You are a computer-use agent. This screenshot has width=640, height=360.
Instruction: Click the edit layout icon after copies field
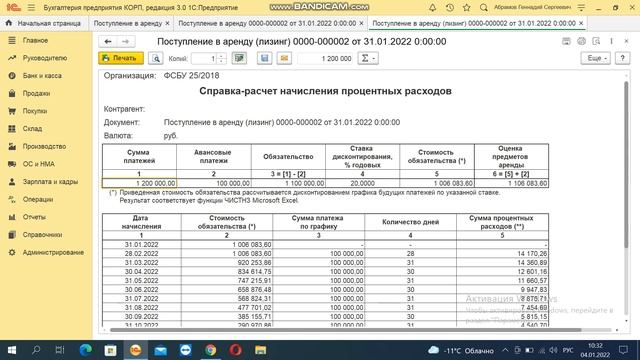(x=239, y=58)
